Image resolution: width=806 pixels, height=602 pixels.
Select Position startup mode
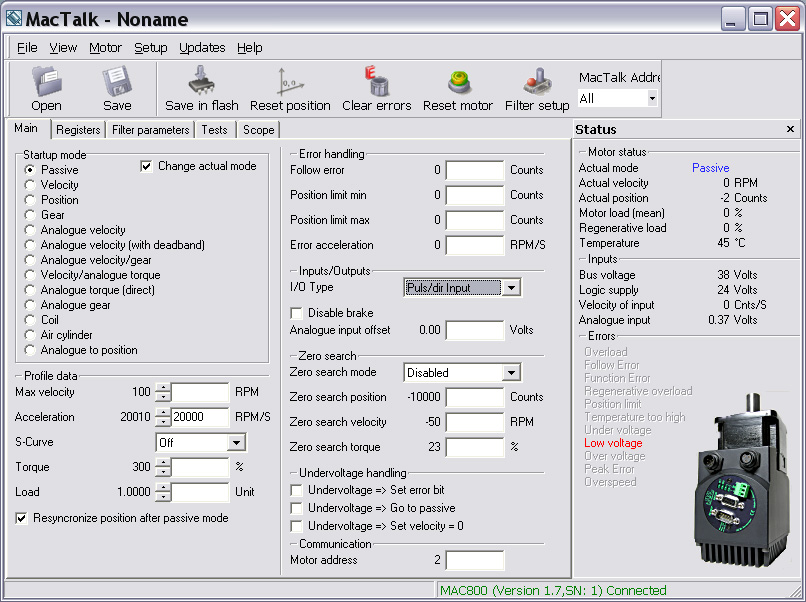pos(30,199)
